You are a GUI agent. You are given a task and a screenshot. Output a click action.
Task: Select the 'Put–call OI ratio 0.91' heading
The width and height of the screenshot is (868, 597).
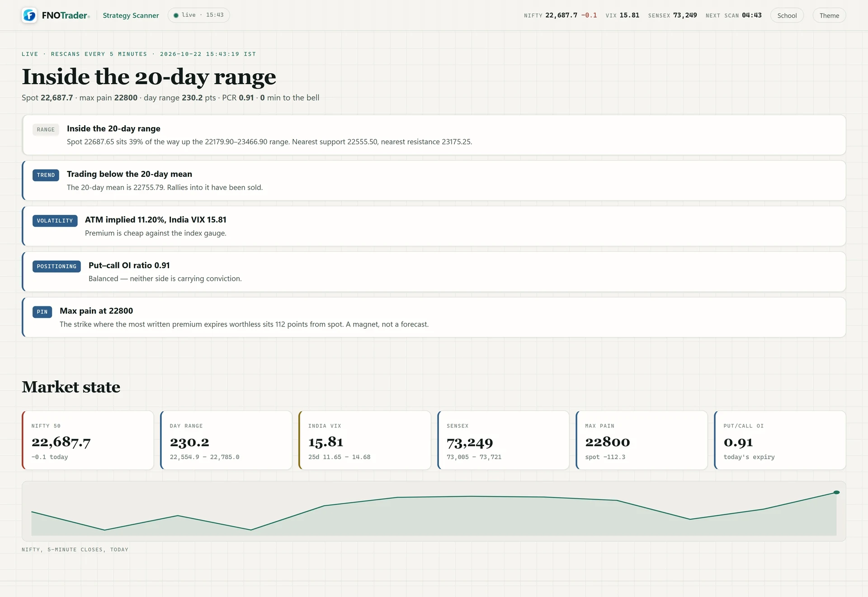129,265
